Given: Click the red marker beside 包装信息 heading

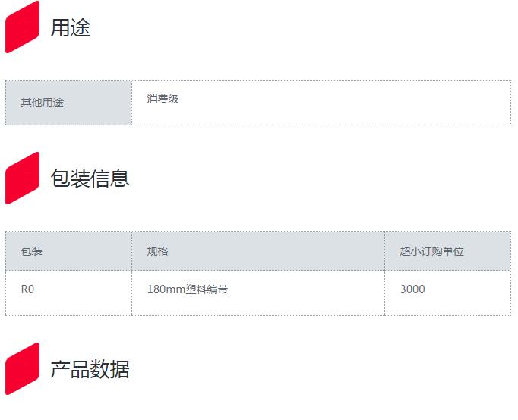Looking at the screenshot, I should (22, 178).
